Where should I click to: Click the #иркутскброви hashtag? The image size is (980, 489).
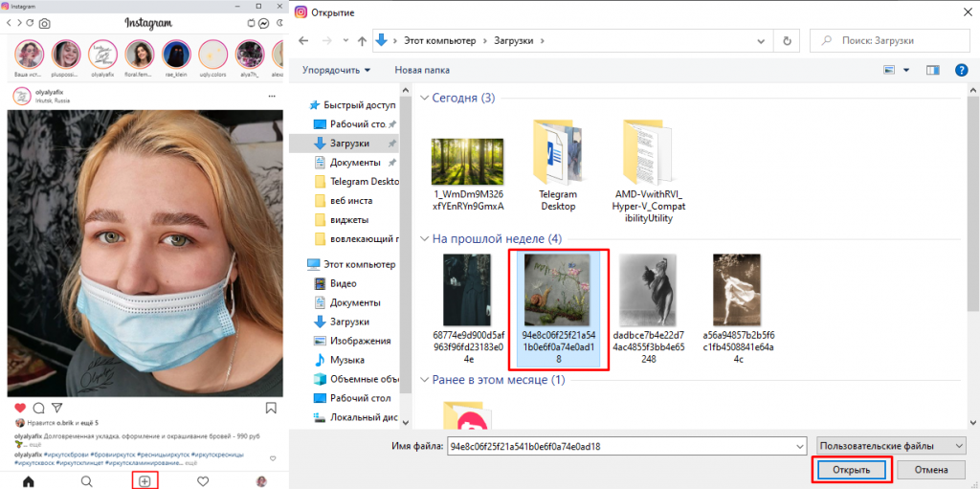[66, 455]
